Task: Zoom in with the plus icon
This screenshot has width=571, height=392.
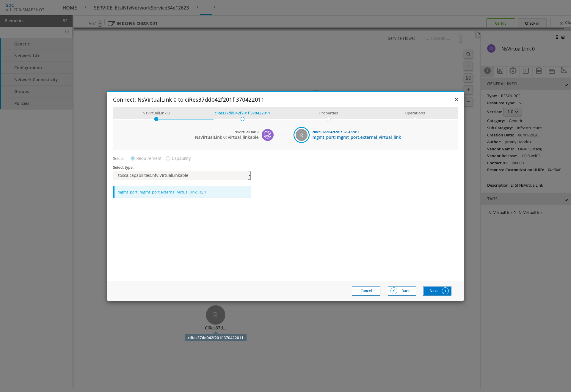Action: pos(468,90)
